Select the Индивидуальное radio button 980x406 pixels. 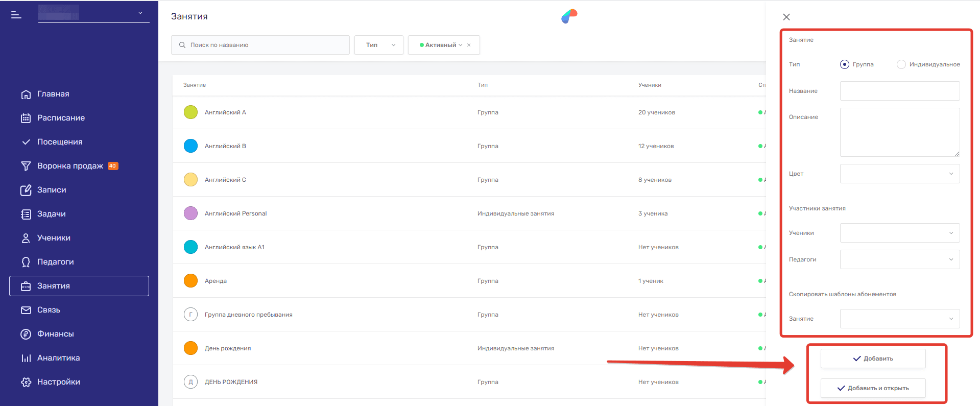(x=901, y=64)
